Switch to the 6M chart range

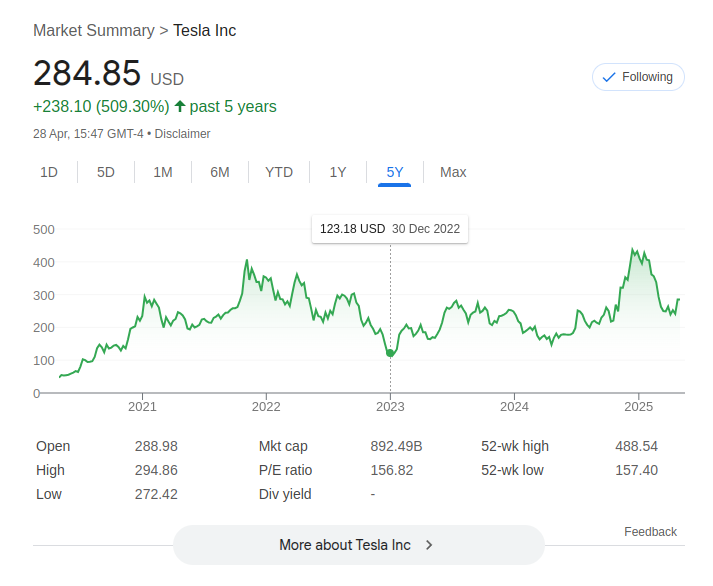[220, 172]
